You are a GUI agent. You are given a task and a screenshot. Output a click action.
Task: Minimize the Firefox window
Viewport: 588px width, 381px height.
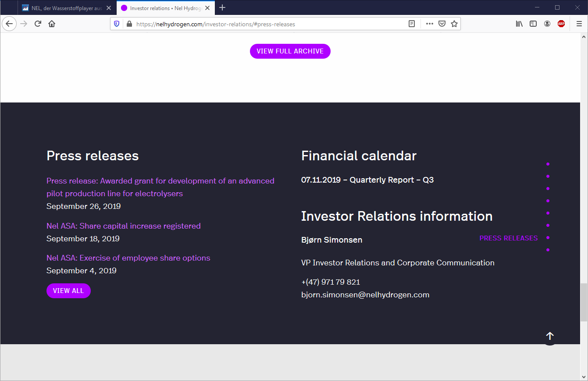[x=538, y=7]
